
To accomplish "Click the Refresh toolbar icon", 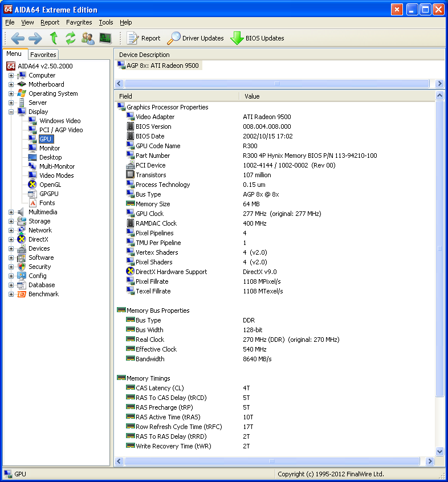I will pyautogui.click(x=71, y=38).
